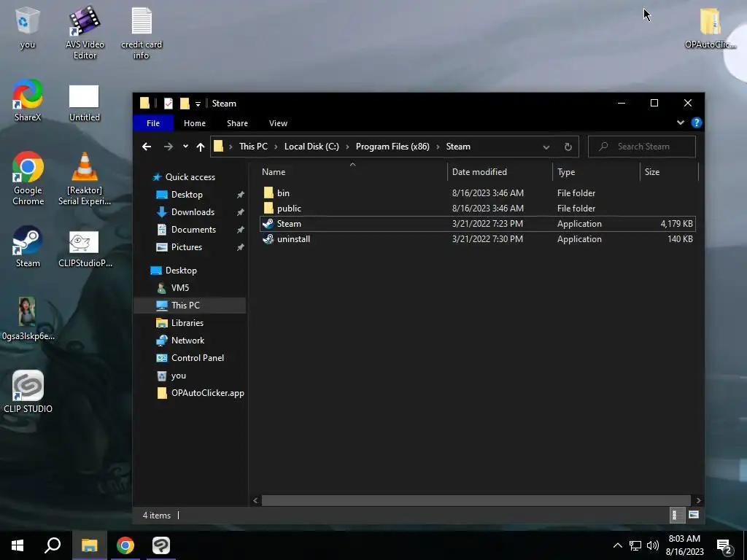Open taskbar Search magnifier
The width and height of the screenshot is (747, 560).
click(53, 545)
